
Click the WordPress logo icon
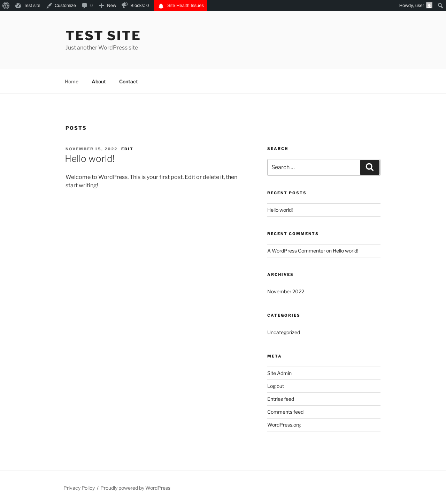pyautogui.click(x=6, y=6)
